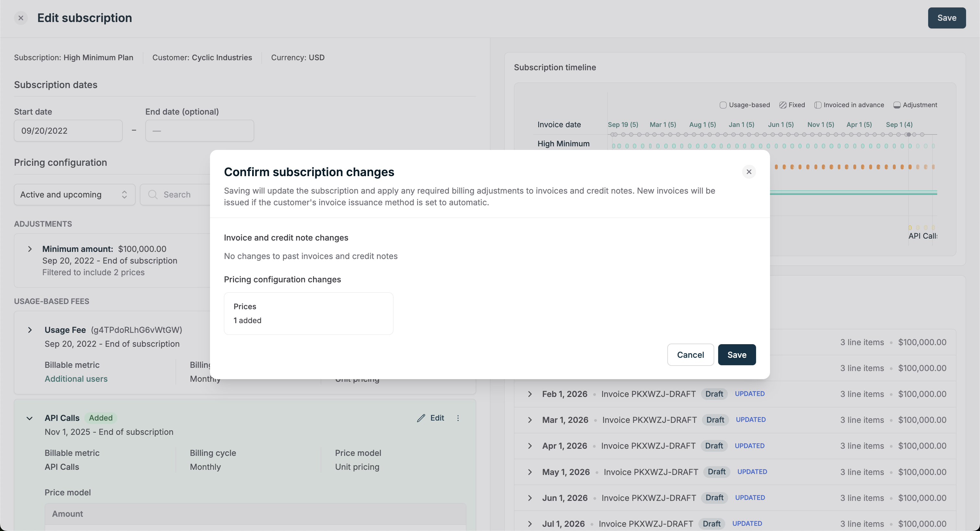Screen dimensions: 980x531
Task: Click the Invoiced in advance legend icon
Action: click(x=818, y=105)
